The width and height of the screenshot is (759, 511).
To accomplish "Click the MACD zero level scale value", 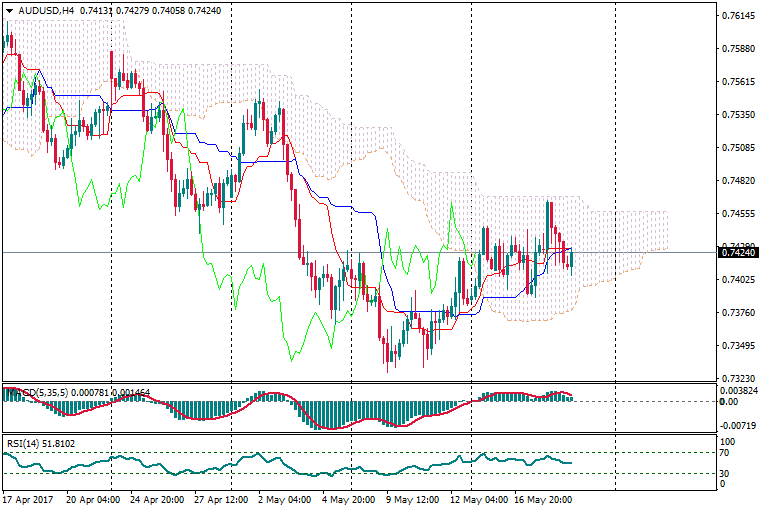I will point(728,401).
